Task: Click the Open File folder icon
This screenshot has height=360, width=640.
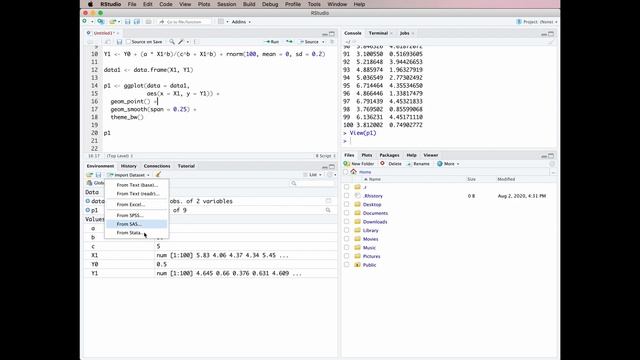Action: (113, 22)
